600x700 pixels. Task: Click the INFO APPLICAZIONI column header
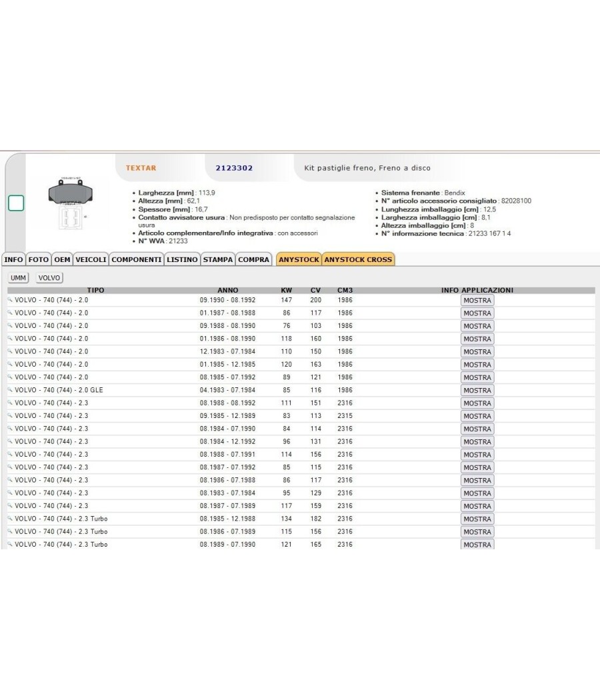[x=477, y=290]
